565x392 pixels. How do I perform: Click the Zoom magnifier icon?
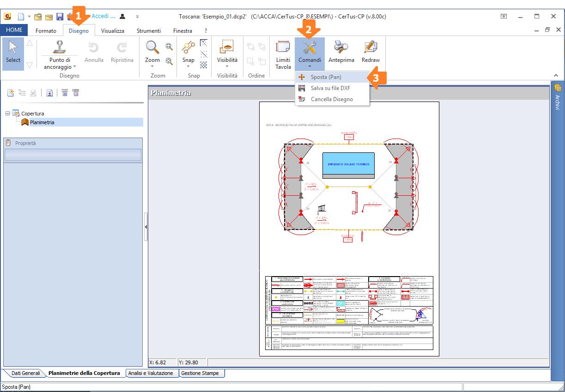152,48
